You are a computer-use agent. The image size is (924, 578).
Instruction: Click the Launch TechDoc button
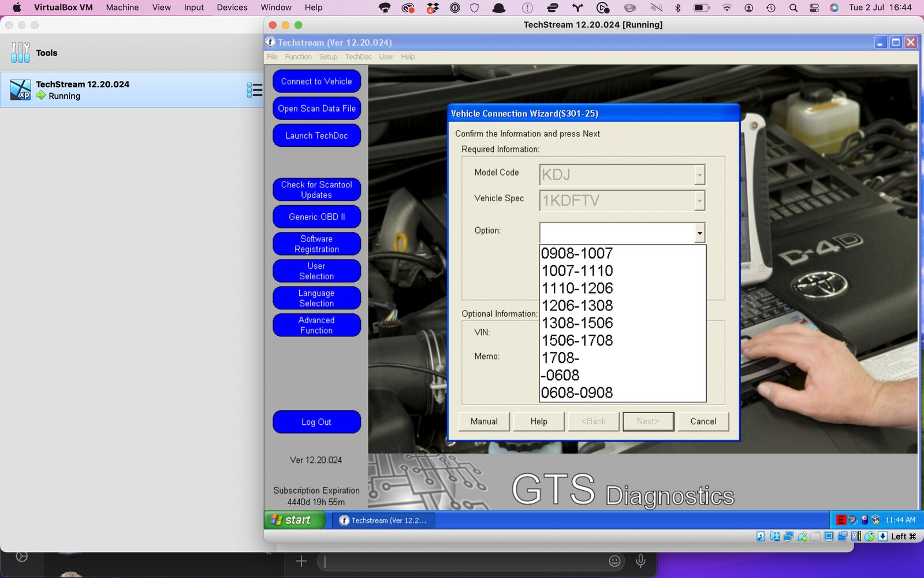coord(316,136)
